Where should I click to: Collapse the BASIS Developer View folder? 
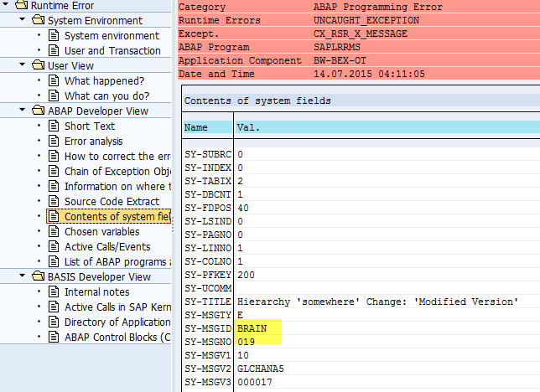tap(23, 276)
